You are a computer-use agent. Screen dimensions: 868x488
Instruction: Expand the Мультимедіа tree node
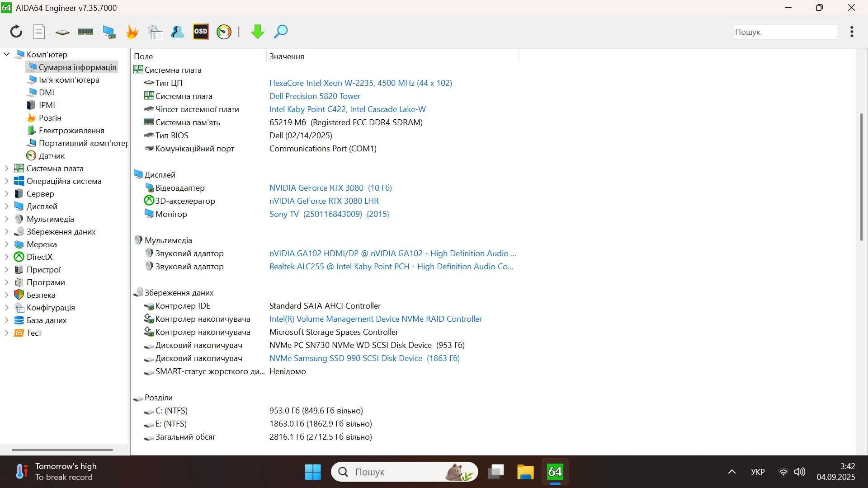[6, 219]
